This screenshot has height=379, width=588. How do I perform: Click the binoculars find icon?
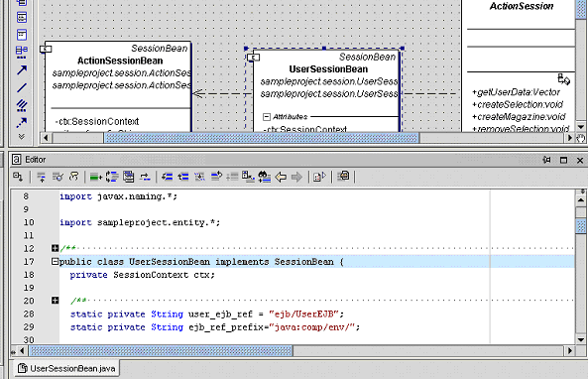265,177
